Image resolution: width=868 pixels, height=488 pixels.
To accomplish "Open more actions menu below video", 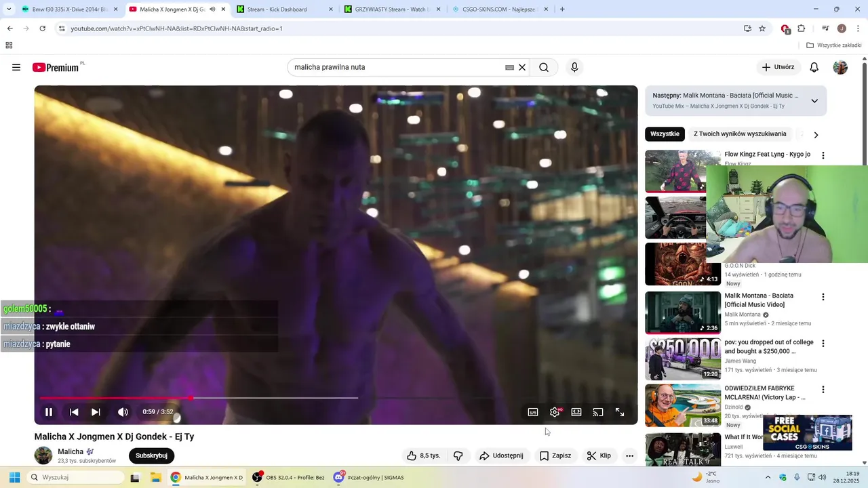I will click(x=629, y=455).
